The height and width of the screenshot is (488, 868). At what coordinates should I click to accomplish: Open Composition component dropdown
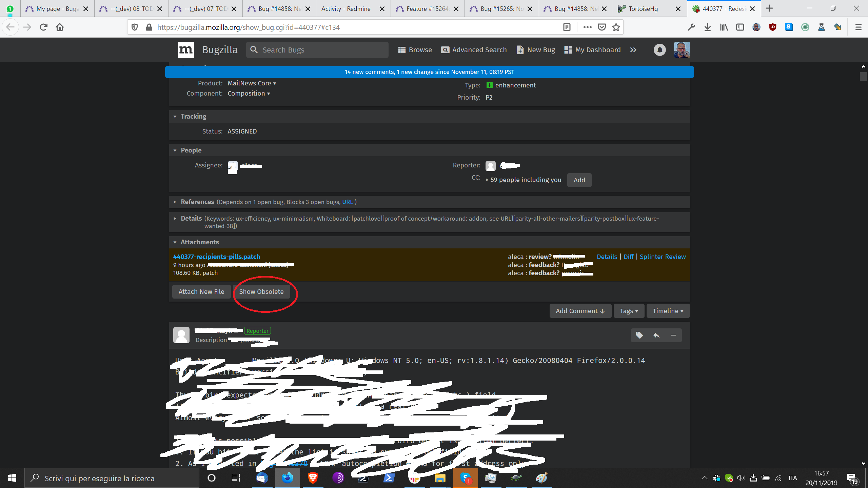pos(249,94)
